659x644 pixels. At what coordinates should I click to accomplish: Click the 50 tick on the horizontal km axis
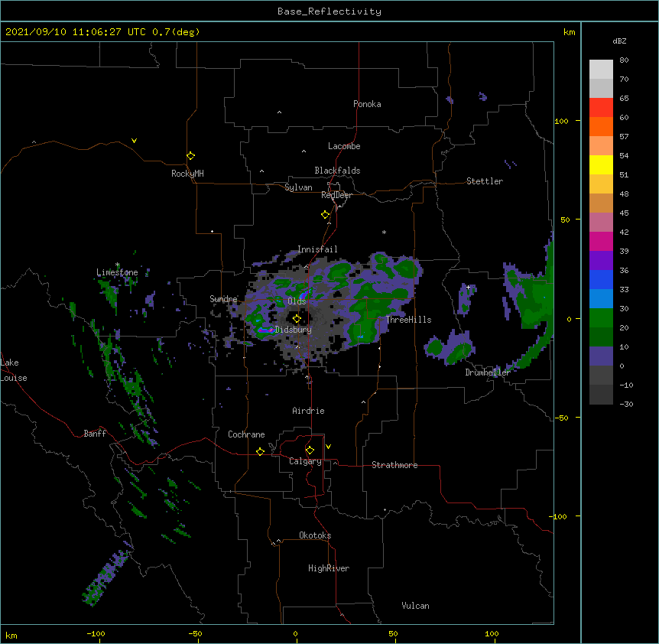click(393, 633)
